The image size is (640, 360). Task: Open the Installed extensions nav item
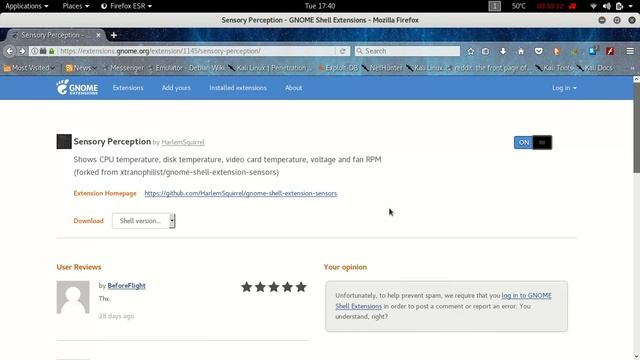(x=238, y=88)
